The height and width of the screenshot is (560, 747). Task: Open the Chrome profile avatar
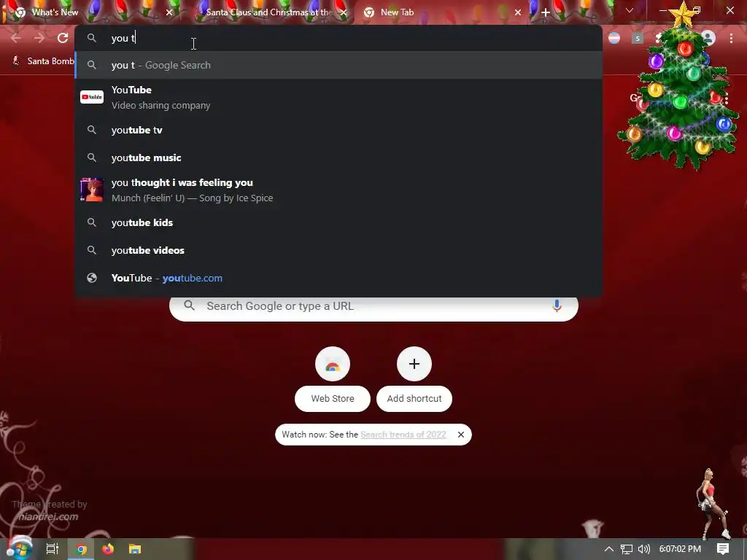point(708,38)
